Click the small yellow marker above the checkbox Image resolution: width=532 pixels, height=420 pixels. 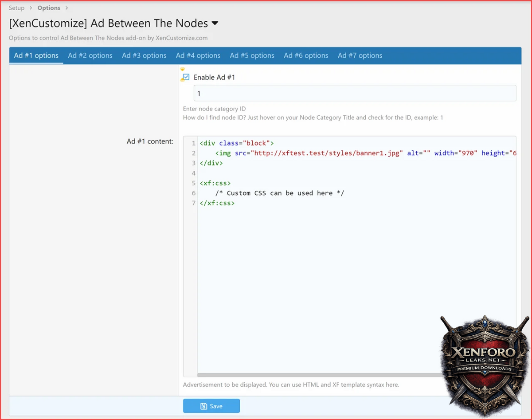(x=182, y=69)
